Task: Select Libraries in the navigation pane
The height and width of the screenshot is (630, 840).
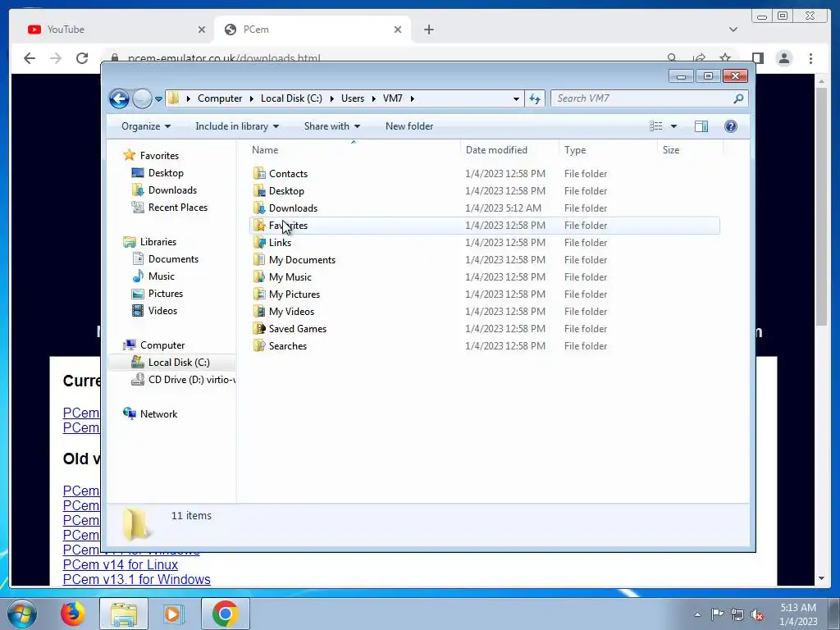Action: point(158,242)
